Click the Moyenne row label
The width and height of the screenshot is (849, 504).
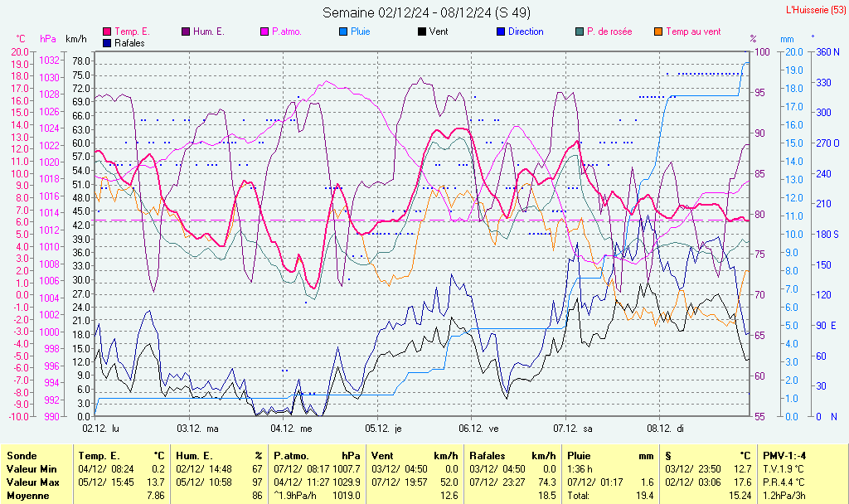[28, 496]
